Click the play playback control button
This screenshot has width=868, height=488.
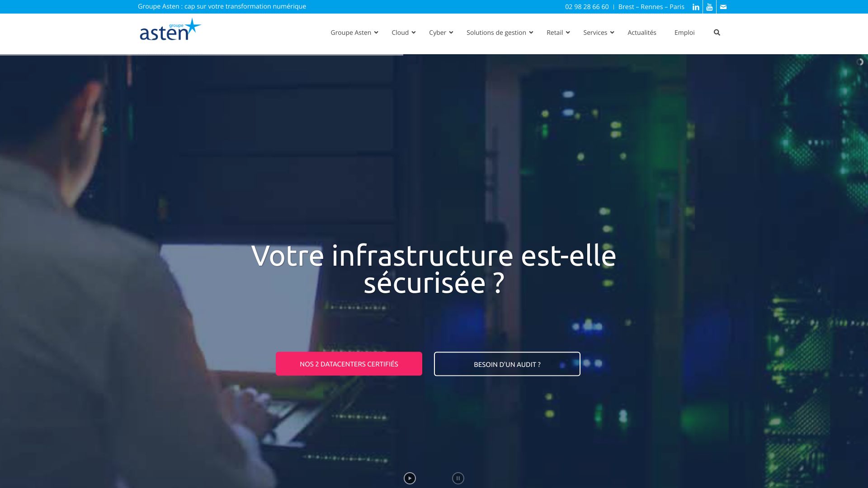coord(410,478)
